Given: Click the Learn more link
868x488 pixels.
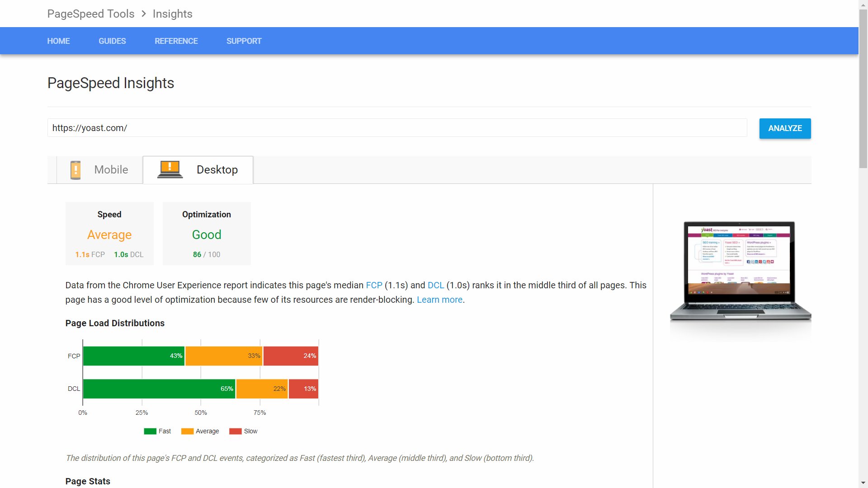Looking at the screenshot, I should click(439, 300).
